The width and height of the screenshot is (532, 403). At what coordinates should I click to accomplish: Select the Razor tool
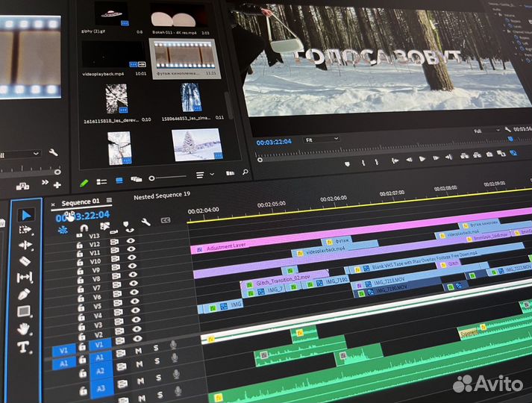point(25,261)
